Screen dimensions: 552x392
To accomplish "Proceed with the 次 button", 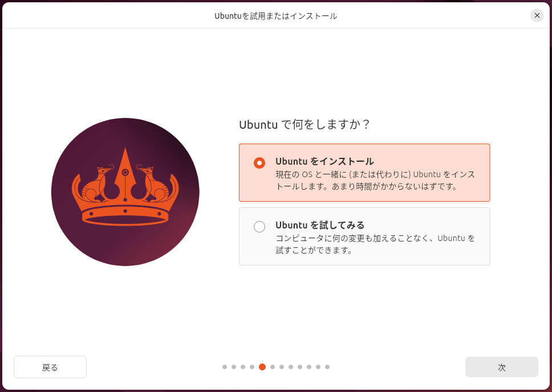I will pos(502,367).
